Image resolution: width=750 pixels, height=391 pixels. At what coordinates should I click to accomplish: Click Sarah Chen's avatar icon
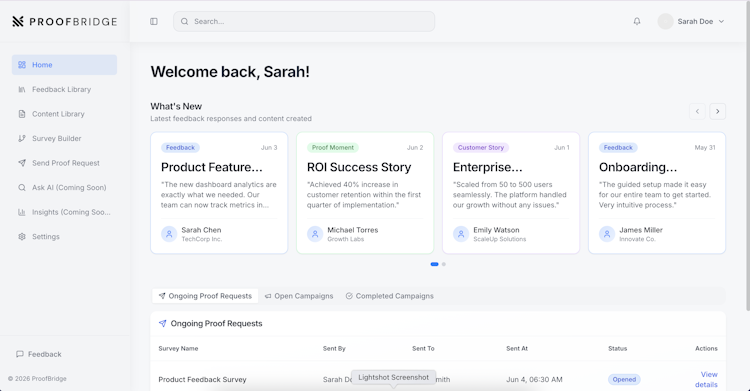pos(169,234)
